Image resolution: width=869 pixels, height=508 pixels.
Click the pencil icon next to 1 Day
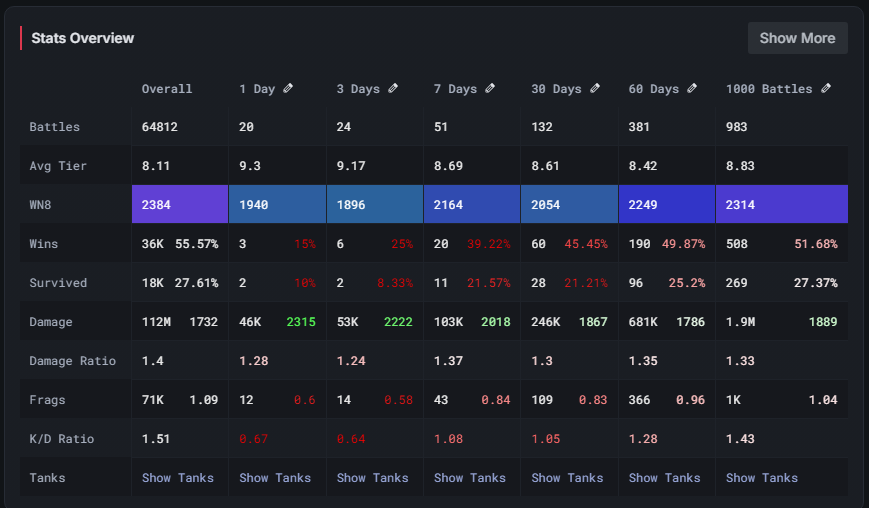(x=289, y=88)
